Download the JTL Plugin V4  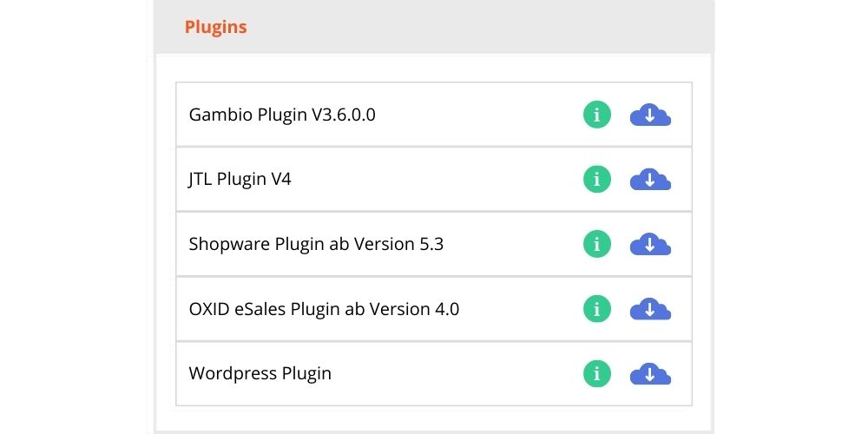pyautogui.click(x=650, y=180)
